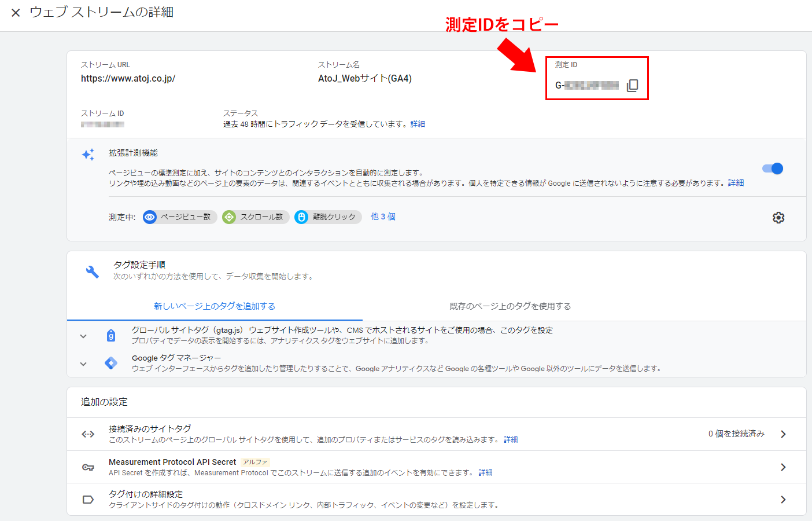This screenshot has width=812, height=521.
Task: Expand the グローバル サイトタグ (gtag.js) row chevron
Action: tap(83, 336)
